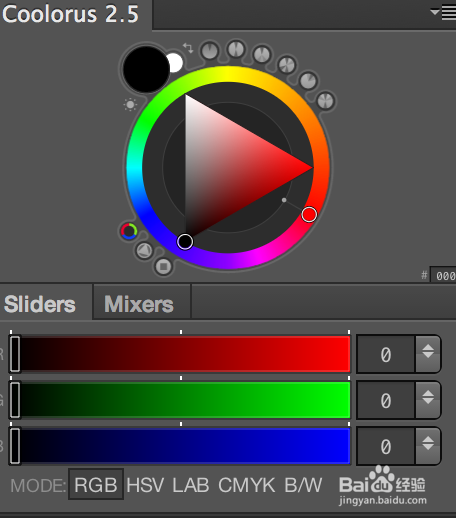Select the first color harmony dial icon
456x518 pixels.
[210, 51]
